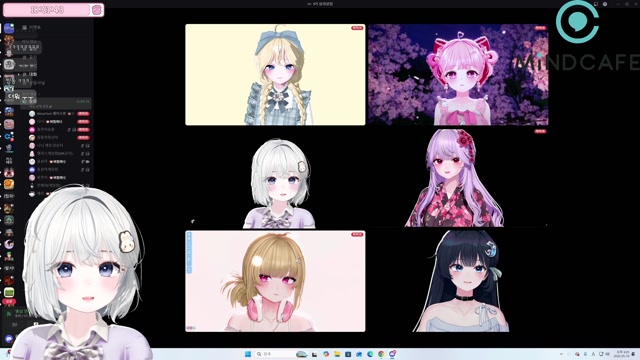Focus the white-haired avatar tile in the grid

click(275, 178)
